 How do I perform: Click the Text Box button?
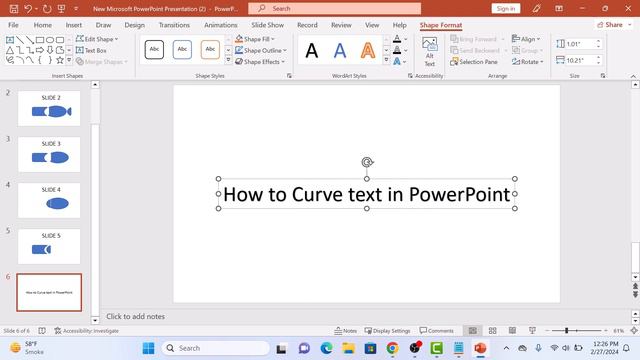pyautogui.click(x=91, y=50)
